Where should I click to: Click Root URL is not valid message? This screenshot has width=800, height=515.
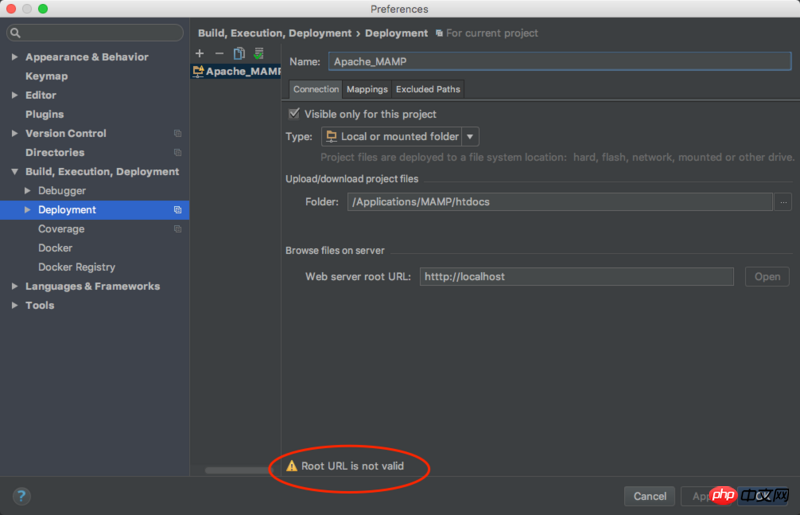click(x=352, y=466)
